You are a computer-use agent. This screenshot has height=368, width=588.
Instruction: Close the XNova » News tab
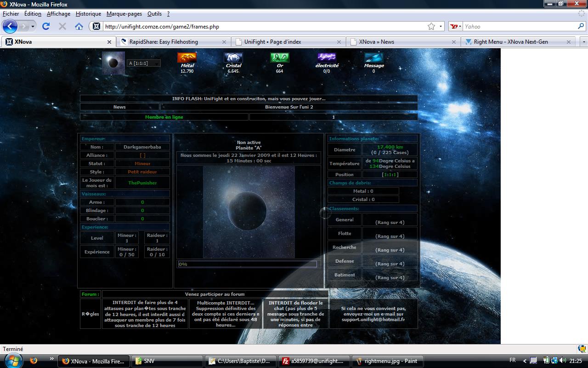coord(454,41)
